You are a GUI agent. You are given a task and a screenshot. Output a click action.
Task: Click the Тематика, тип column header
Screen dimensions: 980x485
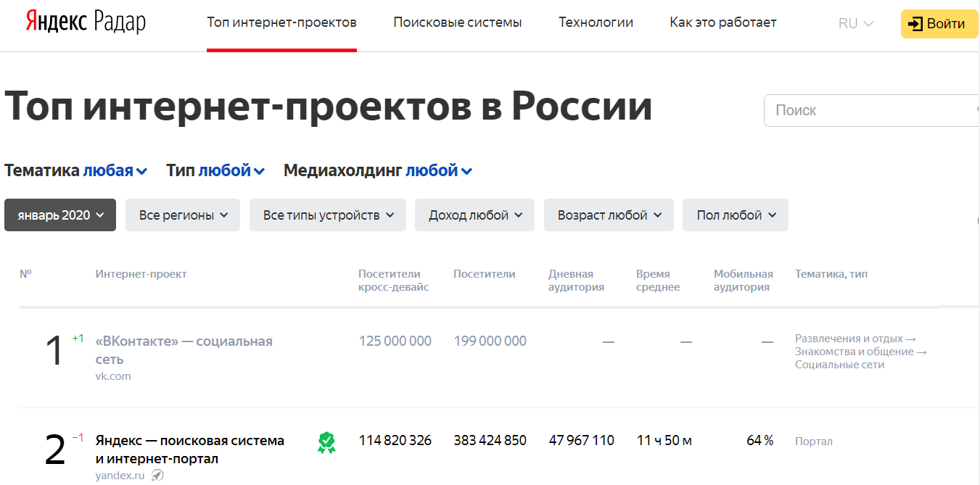click(831, 274)
